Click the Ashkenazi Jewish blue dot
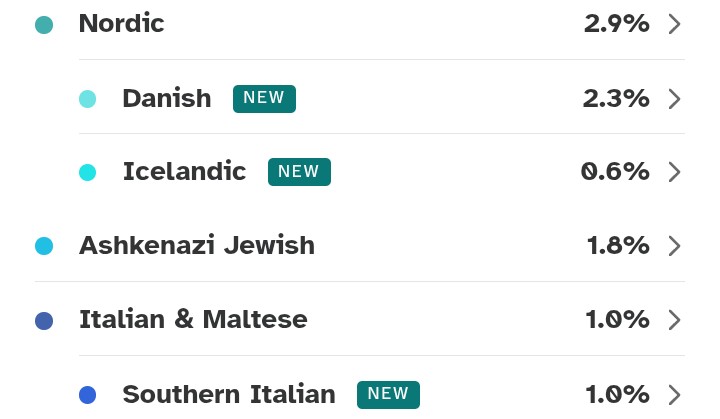 pos(44,246)
